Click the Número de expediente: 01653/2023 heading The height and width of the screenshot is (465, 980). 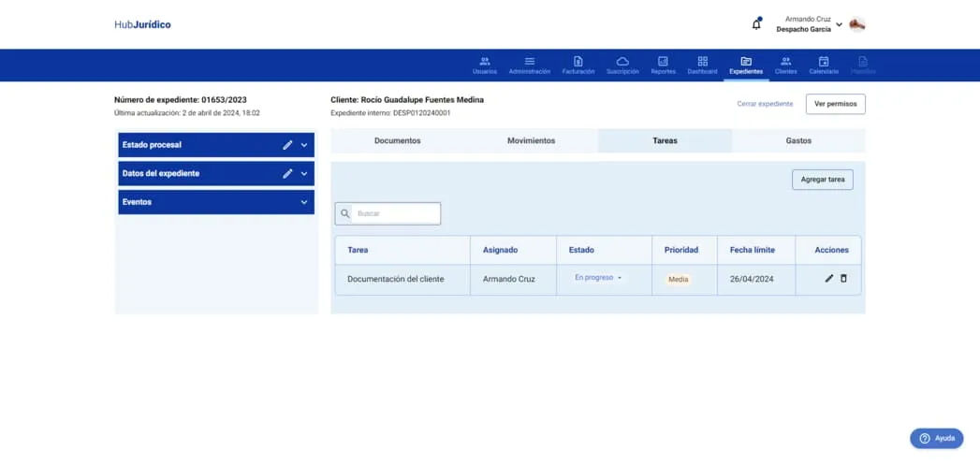[181, 100]
